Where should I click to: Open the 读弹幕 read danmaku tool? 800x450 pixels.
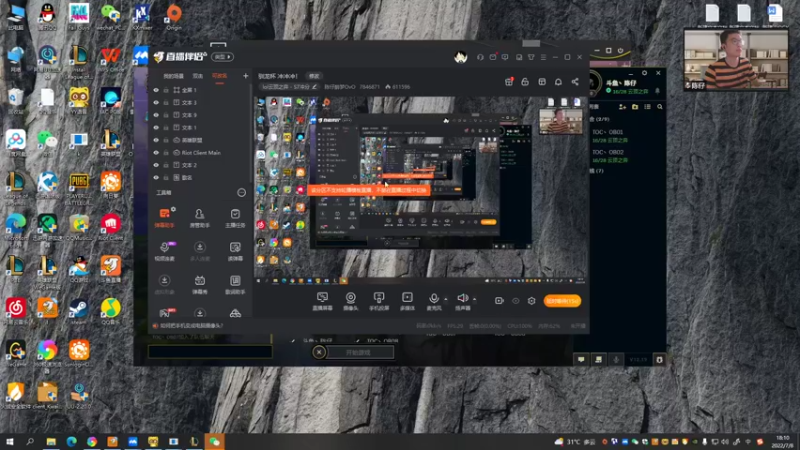[x=235, y=251]
